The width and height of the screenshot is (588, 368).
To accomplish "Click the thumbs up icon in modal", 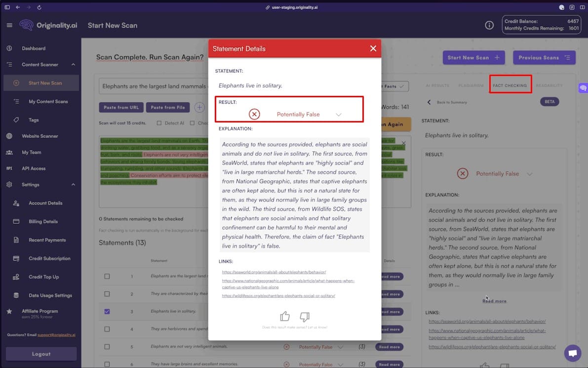I will [285, 317].
